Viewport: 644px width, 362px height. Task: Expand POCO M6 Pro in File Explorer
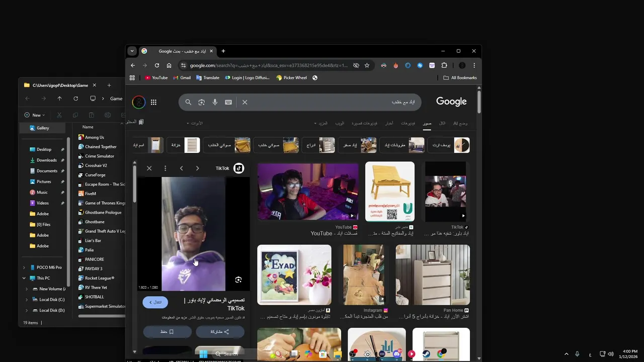tap(24, 267)
